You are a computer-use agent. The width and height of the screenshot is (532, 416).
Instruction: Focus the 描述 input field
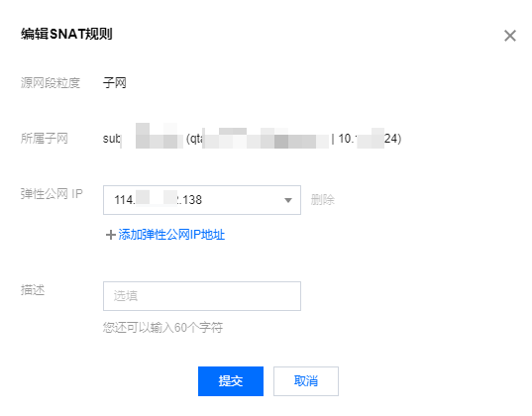click(202, 296)
